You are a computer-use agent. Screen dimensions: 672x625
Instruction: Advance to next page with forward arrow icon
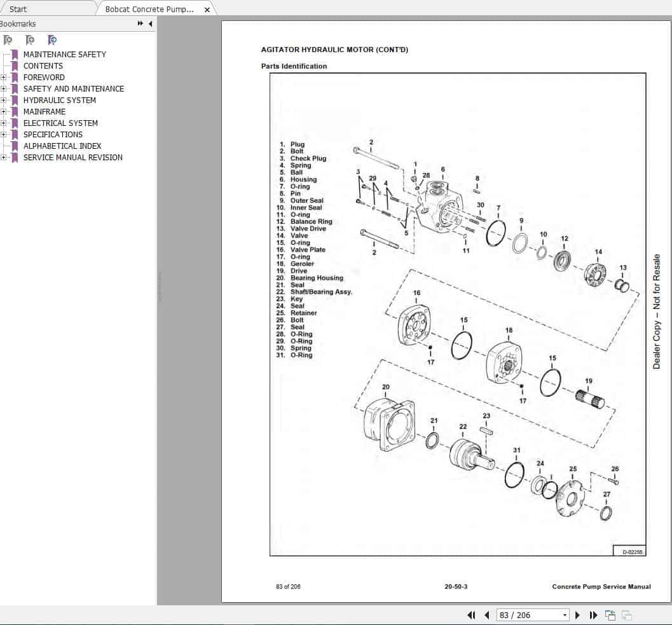tap(577, 615)
